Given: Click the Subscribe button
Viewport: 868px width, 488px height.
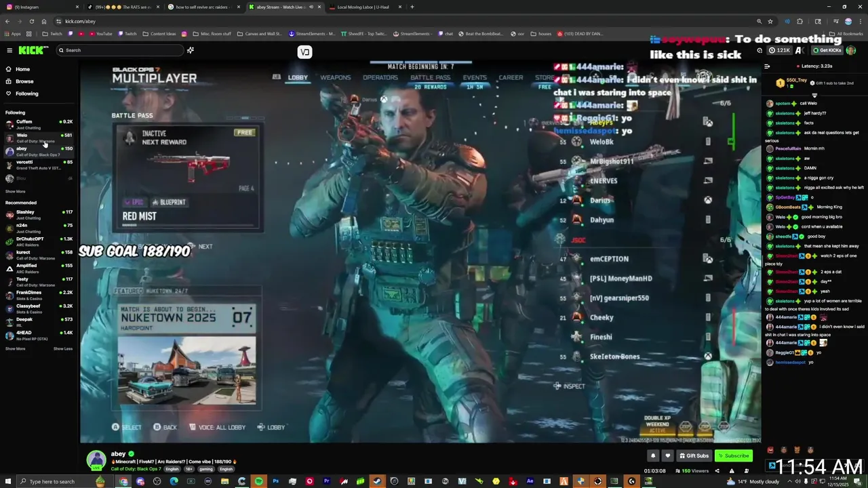Looking at the screenshot, I should click(x=734, y=455).
